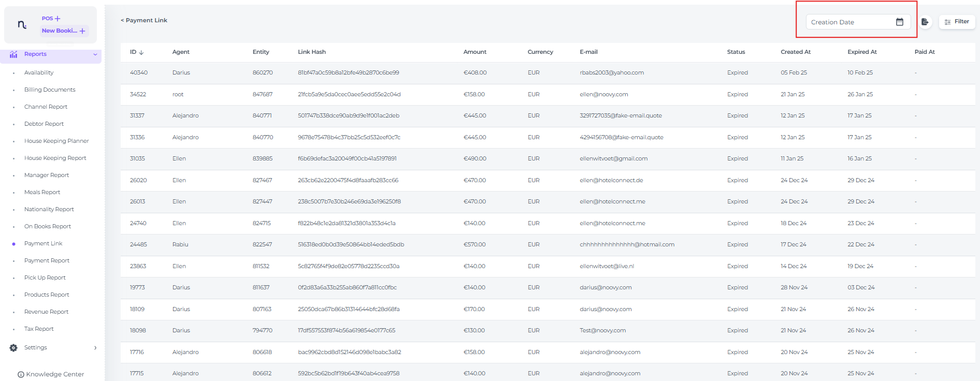The width and height of the screenshot is (980, 381).
Task: Click the Knowledge Center info icon
Action: pyautogui.click(x=21, y=374)
